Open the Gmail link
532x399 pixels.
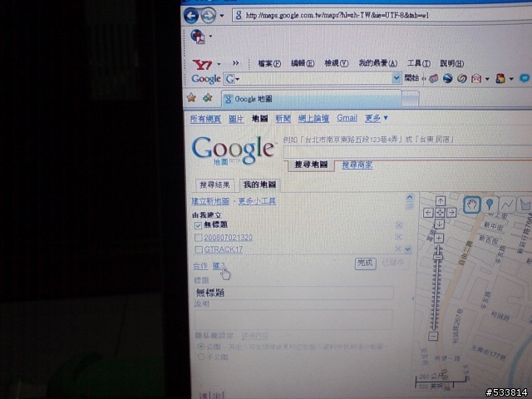pos(347,118)
